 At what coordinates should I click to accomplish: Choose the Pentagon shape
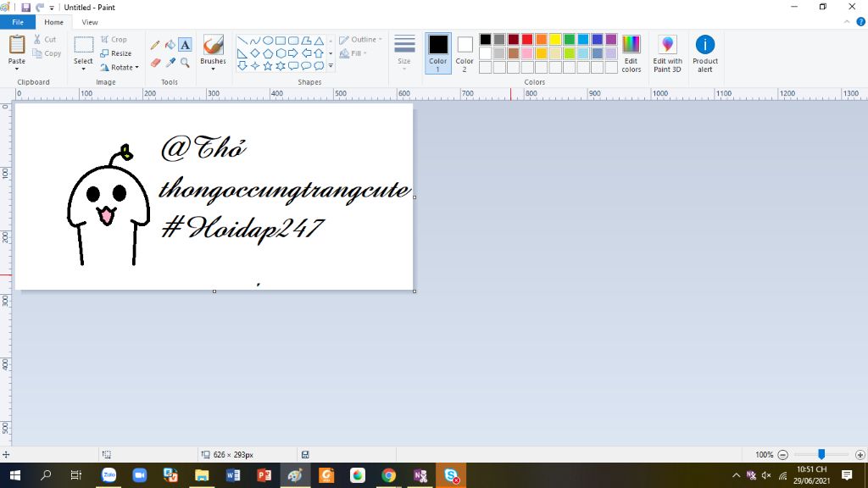pyautogui.click(x=268, y=53)
